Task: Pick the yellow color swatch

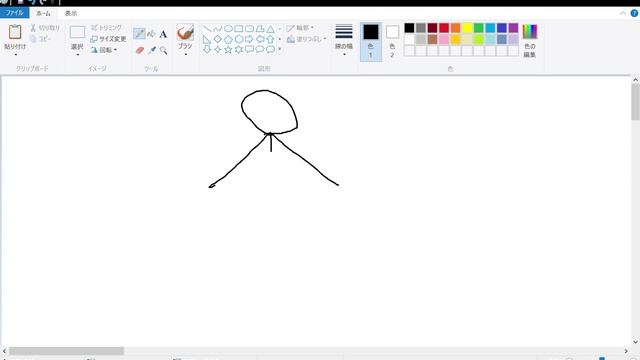Action: pyautogui.click(x=467, y=28)
